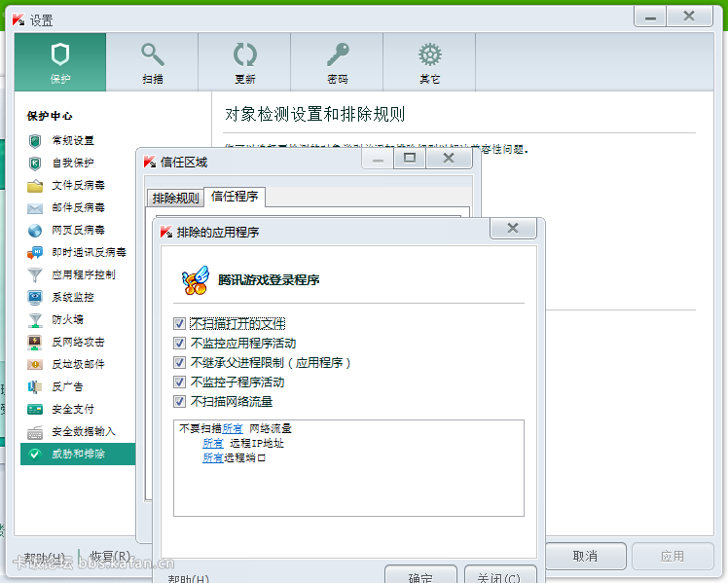Click 关闭(C) button in dialog
Image resolution: width=728 pixels, height=583 pixels.
pos(500,575)
